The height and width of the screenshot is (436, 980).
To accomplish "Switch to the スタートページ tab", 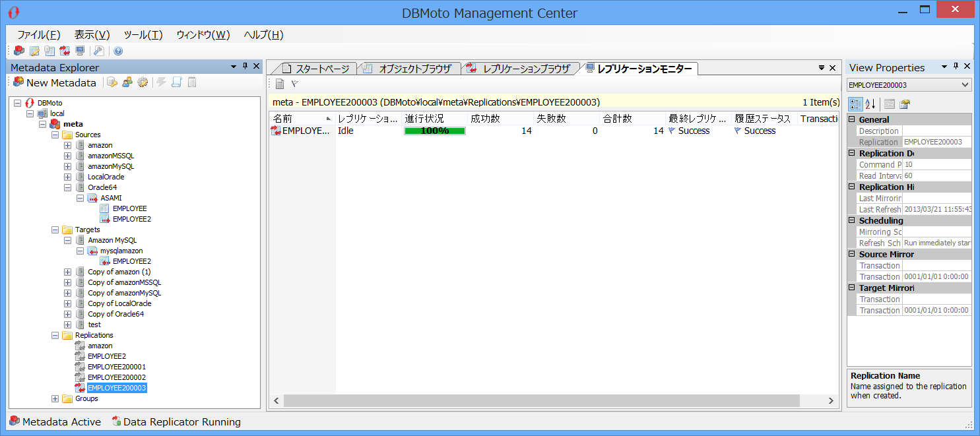I will [x=317, y=69].
